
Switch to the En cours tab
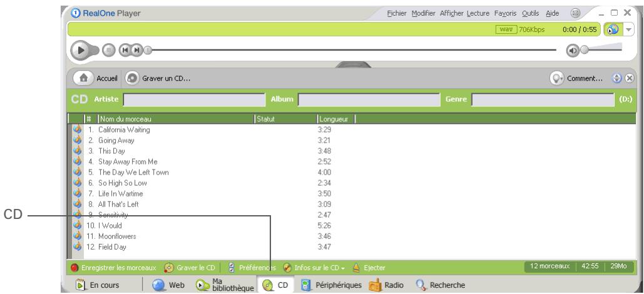(98, 285)
